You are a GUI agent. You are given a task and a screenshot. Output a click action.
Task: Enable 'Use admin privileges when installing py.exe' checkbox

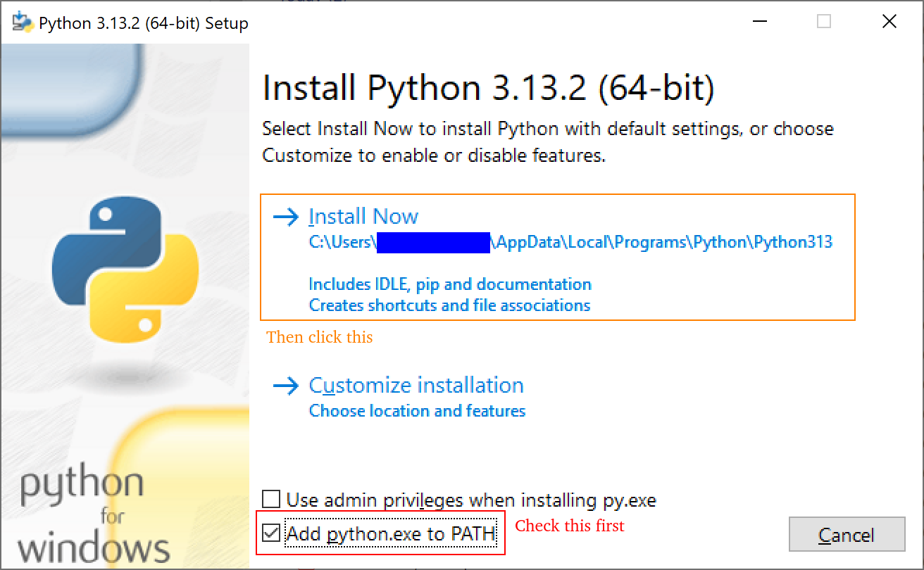click(x=271, y=500)
